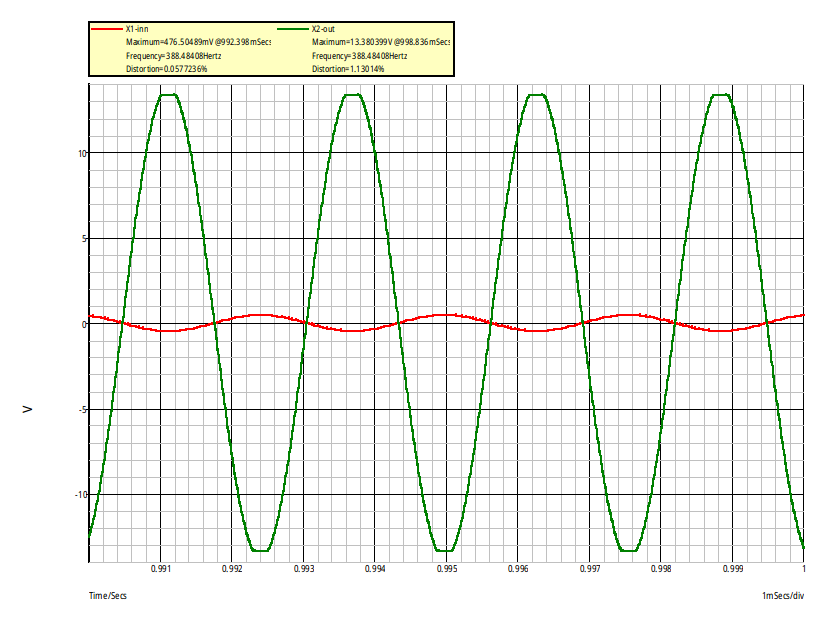This screenshot has height=630, width=840.
Task: Click the 10 voltage axis tick label
Action: point(82,154)
